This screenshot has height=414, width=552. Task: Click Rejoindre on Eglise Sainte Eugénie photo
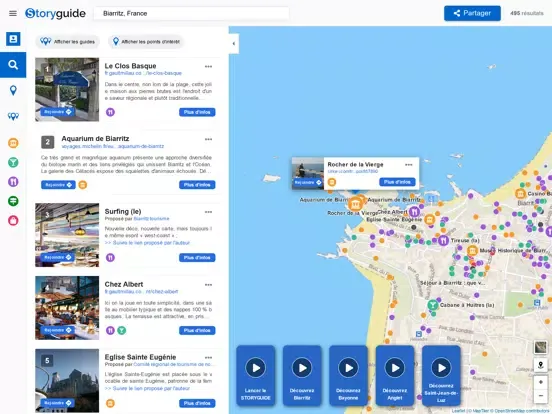coord(58,403)
